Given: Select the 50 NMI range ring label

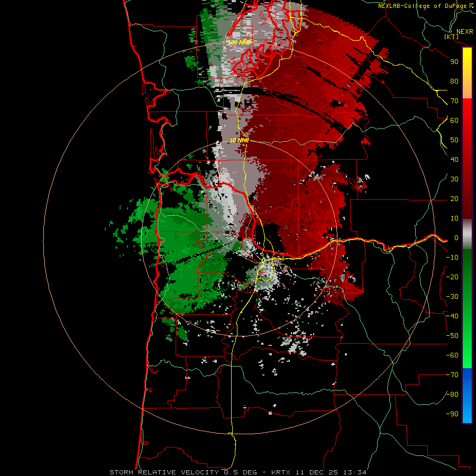Looking at the screenshot, I should coord(239,140).
